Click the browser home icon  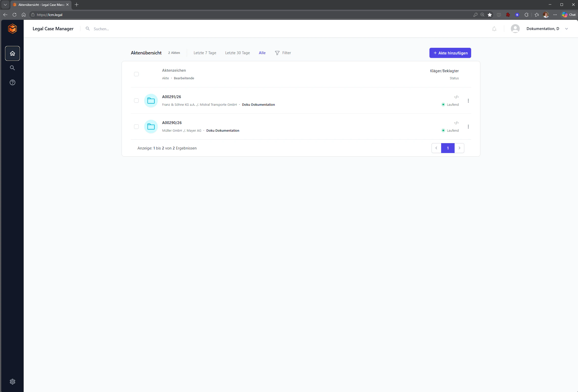click(x=24, y=15)
